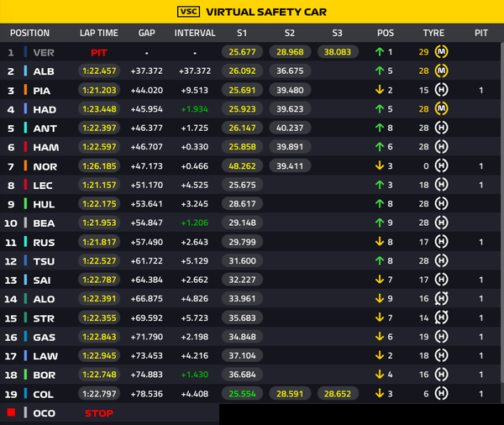504x425 pixels.
Task: Click Albon's yellow medium tyre icon
Action: tap(441, 71)
